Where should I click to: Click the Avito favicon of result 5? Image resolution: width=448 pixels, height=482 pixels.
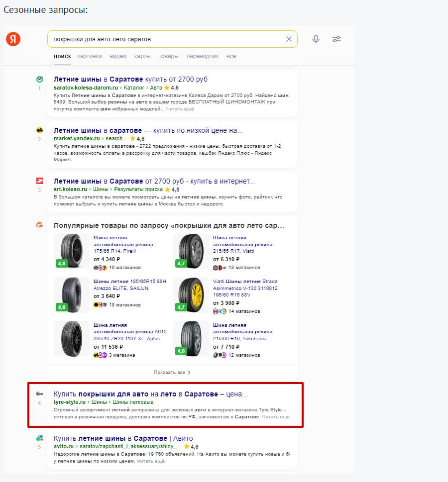click(x=39, y=438)
